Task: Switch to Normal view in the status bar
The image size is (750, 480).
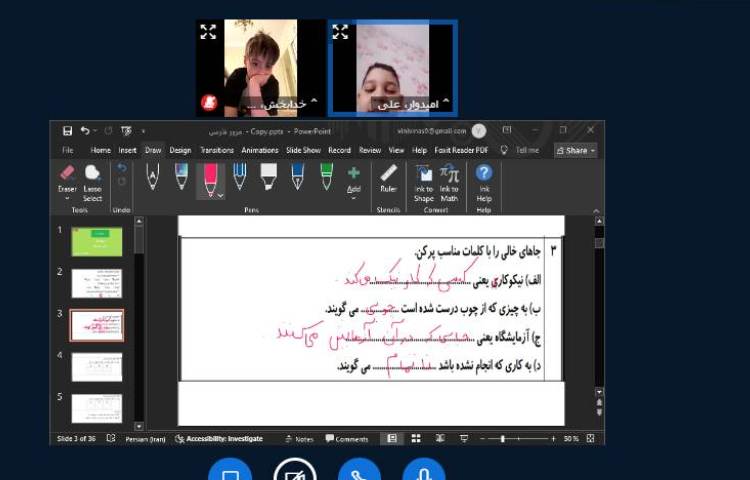Action: 392,438
